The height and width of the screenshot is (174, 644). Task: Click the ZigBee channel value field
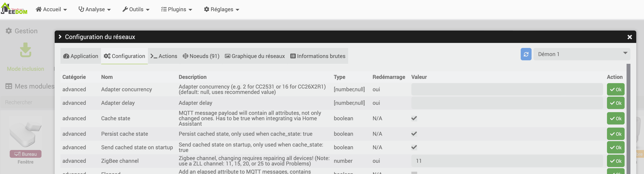click(507, 161)
